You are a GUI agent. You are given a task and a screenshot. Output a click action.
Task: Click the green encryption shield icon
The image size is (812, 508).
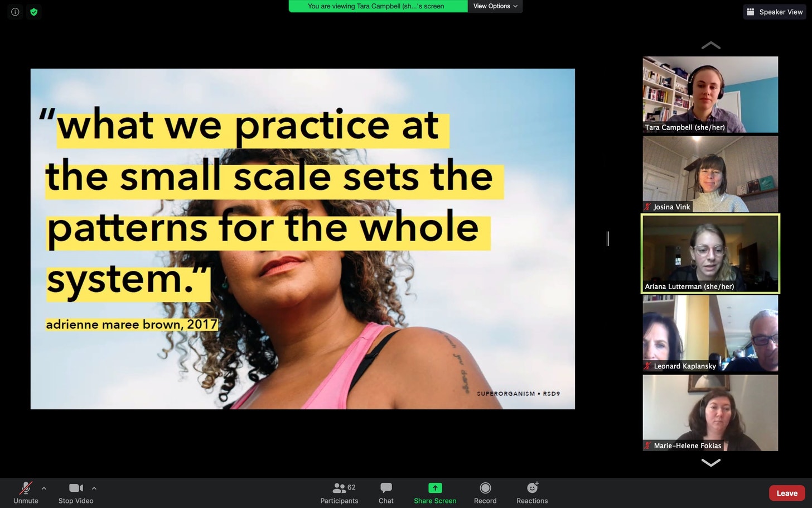(x=34, y=12)
